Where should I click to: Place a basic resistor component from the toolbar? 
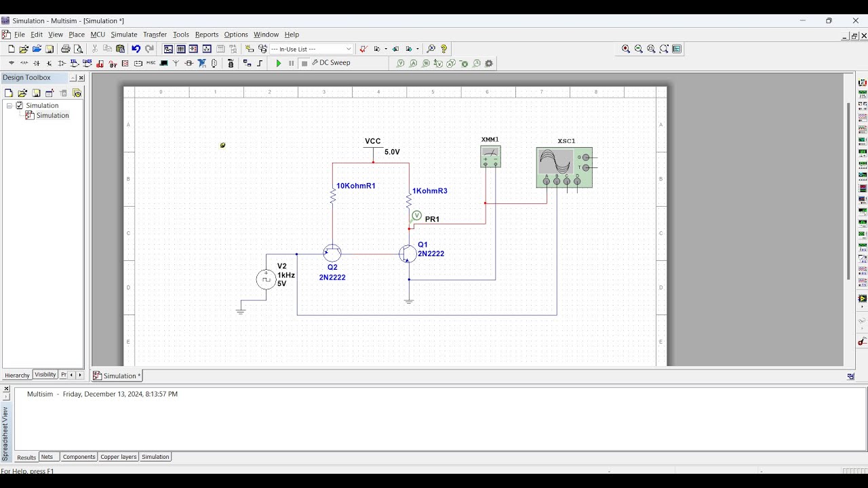click(x=24, y=63)
